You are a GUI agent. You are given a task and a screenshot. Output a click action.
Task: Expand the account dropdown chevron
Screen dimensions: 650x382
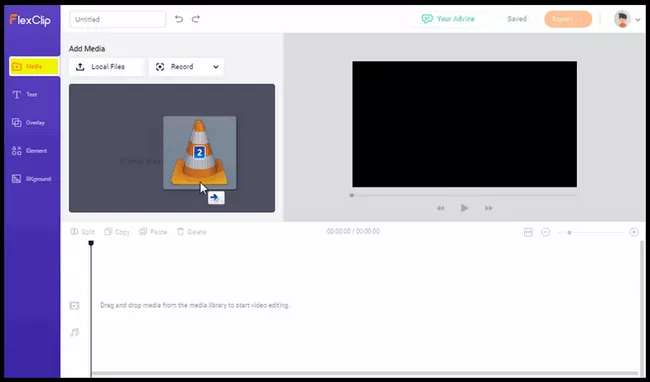[638, 19]
